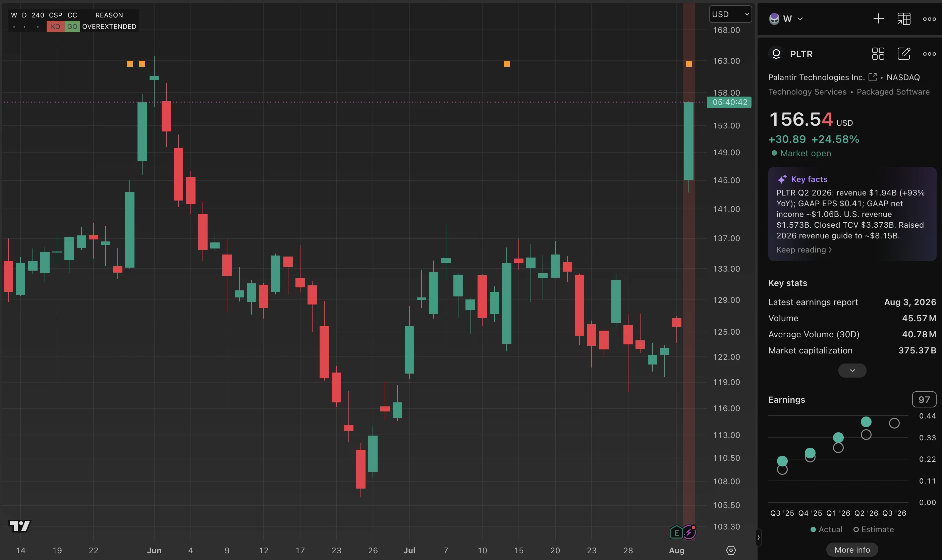Open Palantir external link icon
This screenshot has height=560, width=942.
(872, 77)
